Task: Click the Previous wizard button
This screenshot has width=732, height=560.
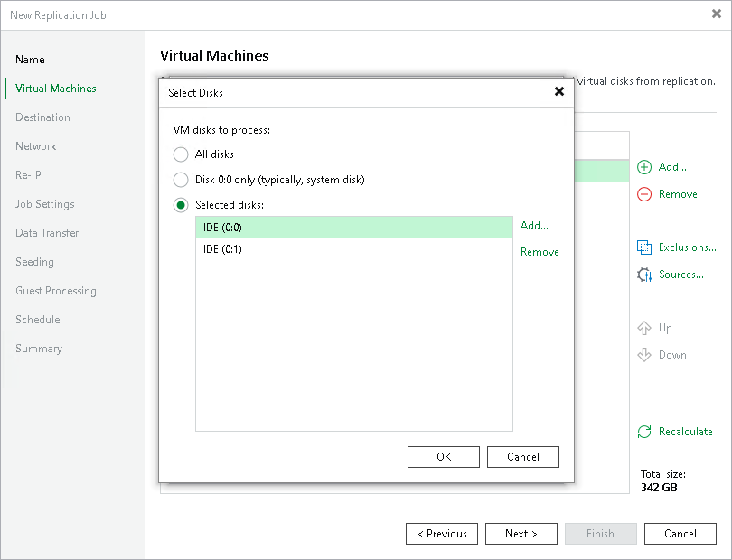Action: click(x=442, y=534)
